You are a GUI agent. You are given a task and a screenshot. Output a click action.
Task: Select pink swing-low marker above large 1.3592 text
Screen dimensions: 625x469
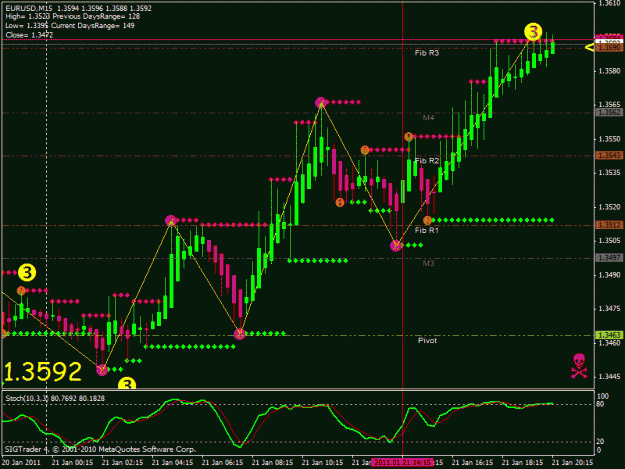tap(102, 370)
